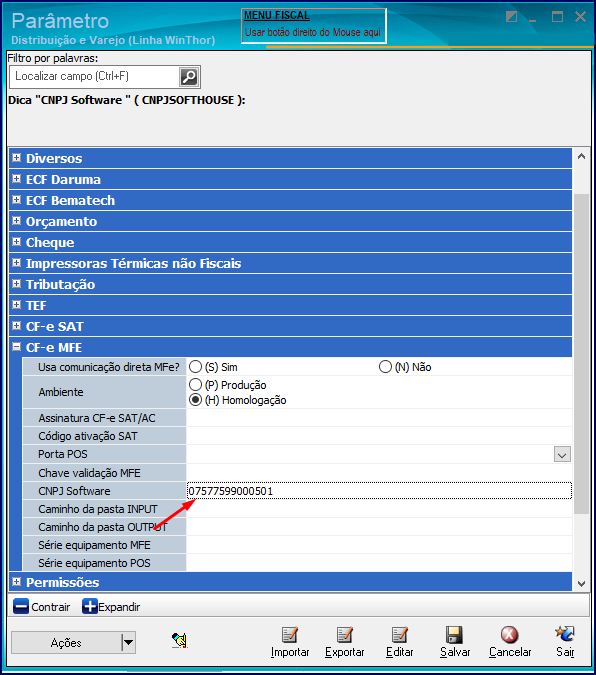Screen dimensions: 596x675
Task: Click the Contrair minus icon
Action: (x=21, y=606)
